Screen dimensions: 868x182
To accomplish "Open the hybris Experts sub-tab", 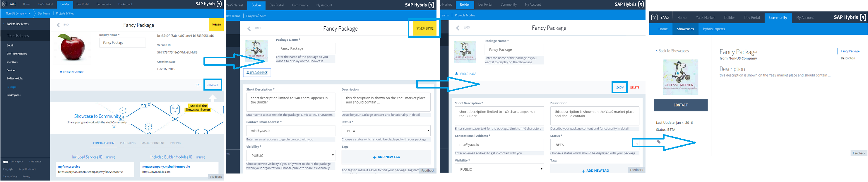I will point(714,29).
